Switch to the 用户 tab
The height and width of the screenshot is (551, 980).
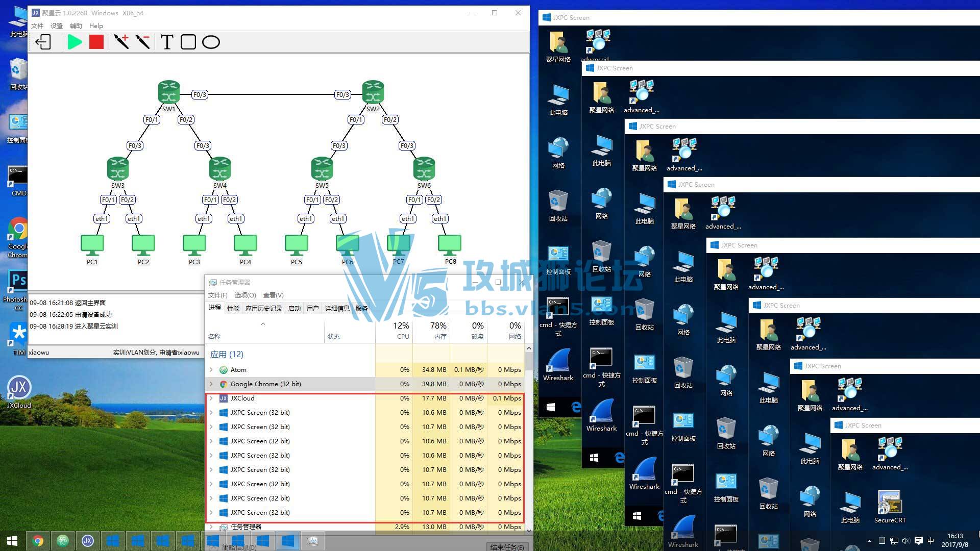coord(313,308)
